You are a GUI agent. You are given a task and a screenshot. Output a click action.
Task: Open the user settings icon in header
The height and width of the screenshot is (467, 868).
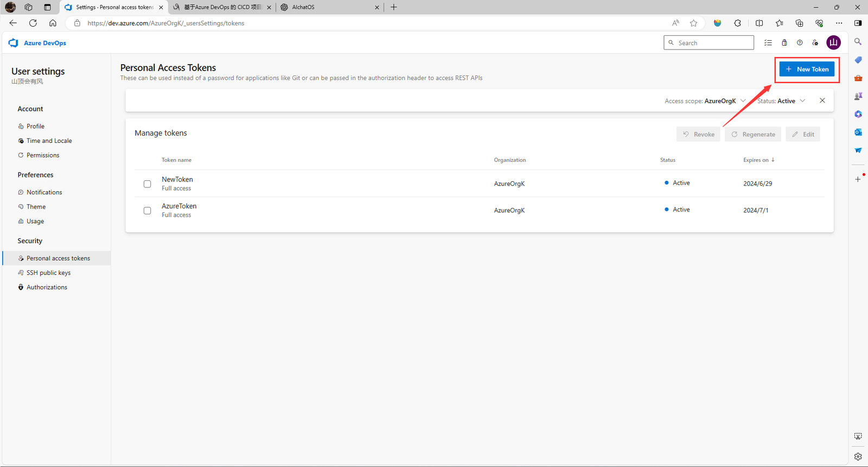pyautogui.click(x=815, y=43)
